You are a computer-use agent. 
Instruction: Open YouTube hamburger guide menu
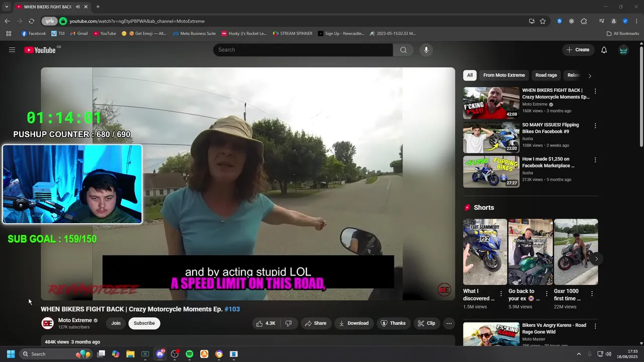click(x=12, y=50)
